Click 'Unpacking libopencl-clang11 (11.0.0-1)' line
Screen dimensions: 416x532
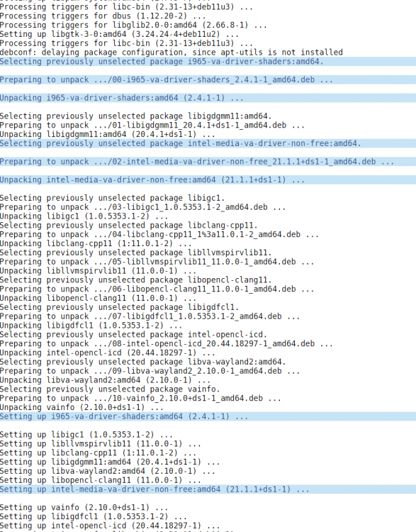pos(98,298)
